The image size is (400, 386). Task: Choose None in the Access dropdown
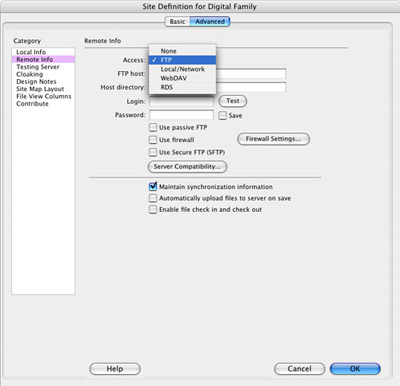point(182,51)
